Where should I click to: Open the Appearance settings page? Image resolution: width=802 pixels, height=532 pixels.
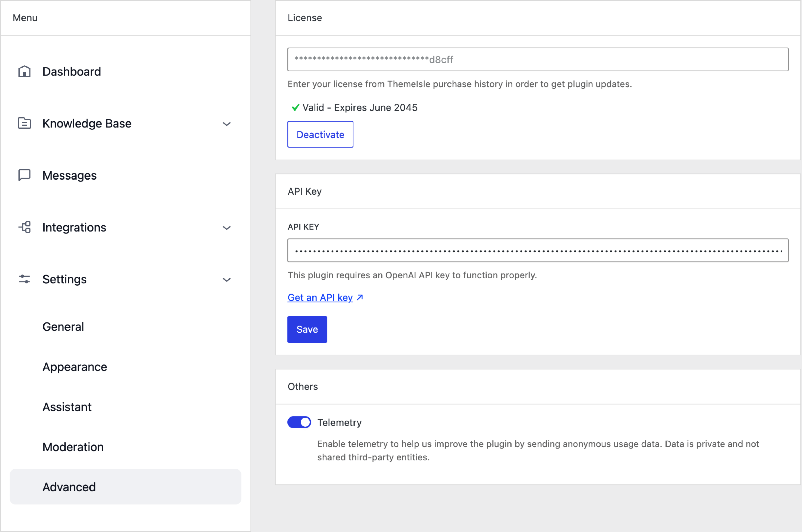tap(75, 367)
